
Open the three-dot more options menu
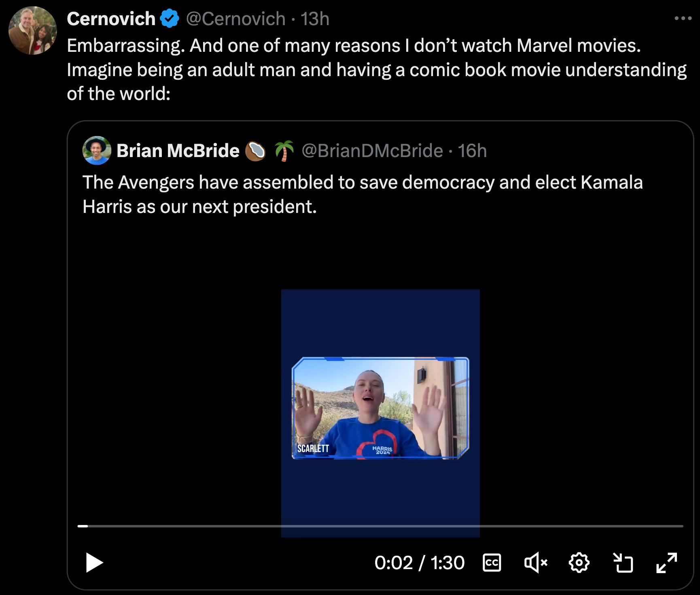coord(683,18)
